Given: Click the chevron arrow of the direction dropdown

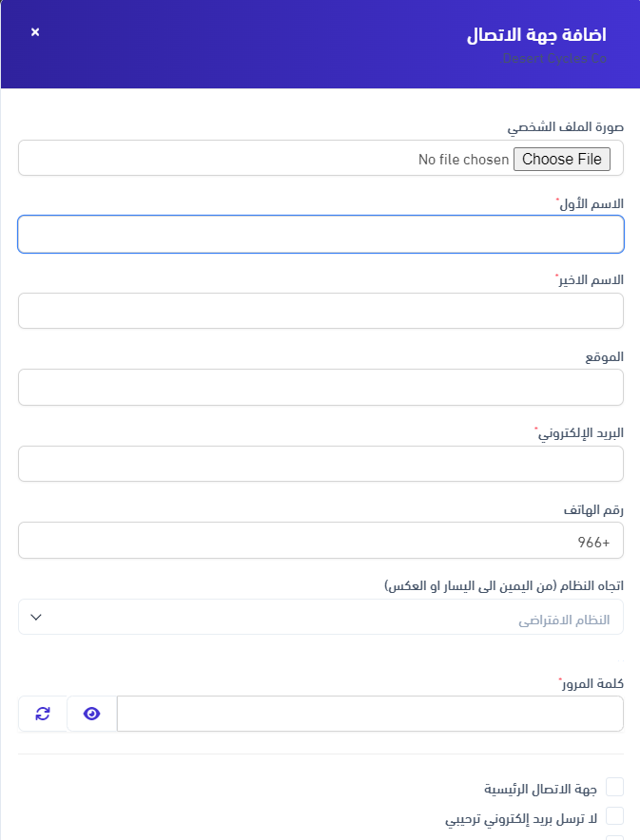Looking at the screenshot, I should tap(36, 618).
